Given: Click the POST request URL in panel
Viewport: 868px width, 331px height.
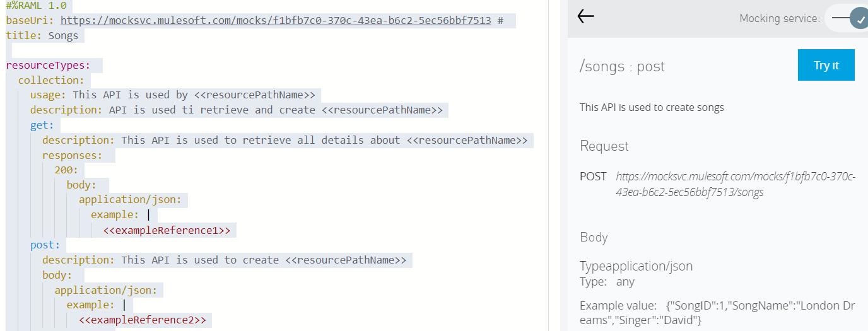Looking at the screenshot, I should pos(735,184).
